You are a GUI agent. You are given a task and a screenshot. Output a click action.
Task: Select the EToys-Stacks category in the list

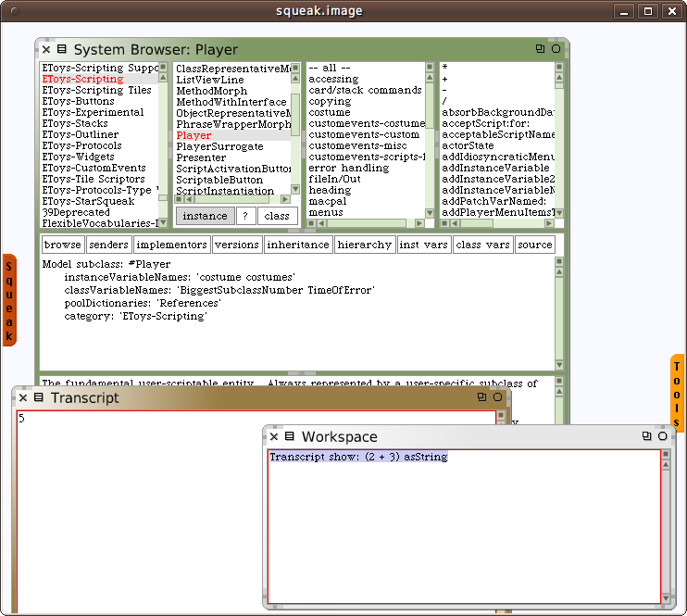(74, 123)
